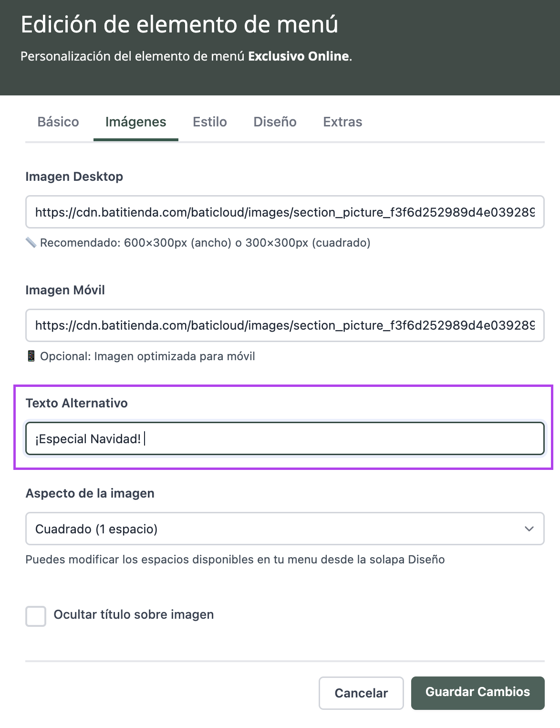Save with the Guardar Cambios button
This screenshot has width=560, height=728.
coord(477,692)
